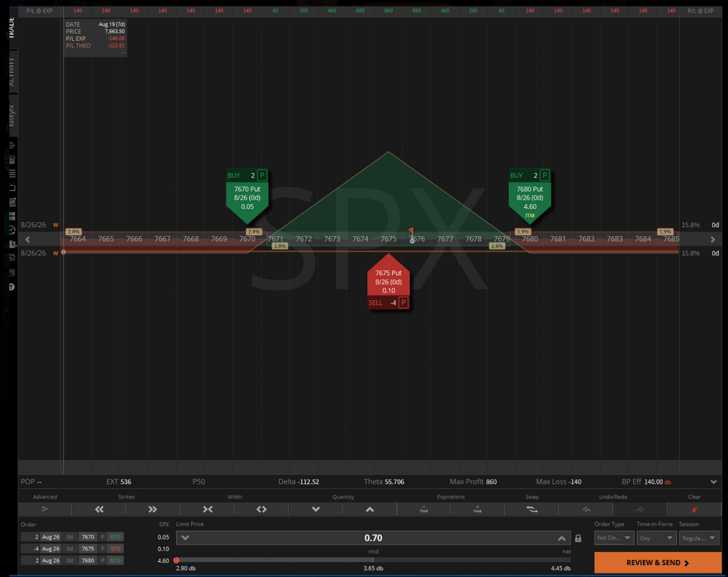Switch to the ACTIVITY tab
728x577 pixels.
click(12, 72)
